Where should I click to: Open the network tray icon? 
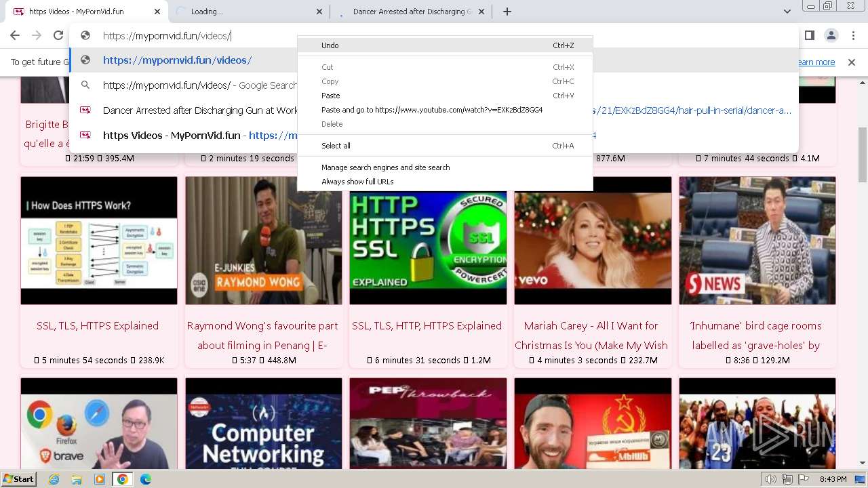(787, 479)
